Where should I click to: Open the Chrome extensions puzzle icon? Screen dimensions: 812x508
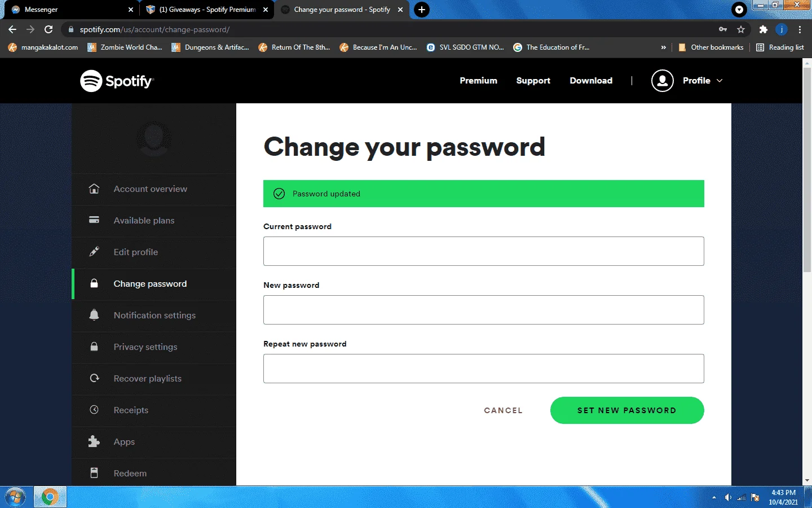(764, 29)
